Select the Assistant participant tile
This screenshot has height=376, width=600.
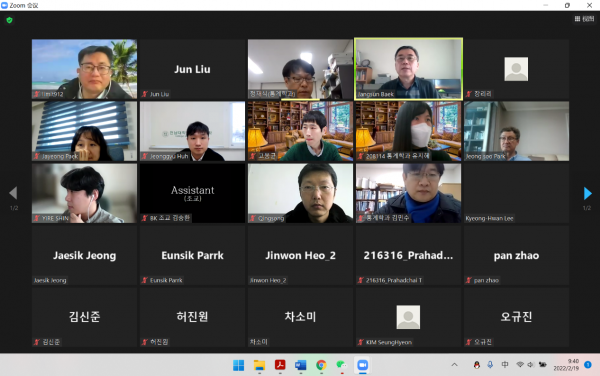pos(192,193)
